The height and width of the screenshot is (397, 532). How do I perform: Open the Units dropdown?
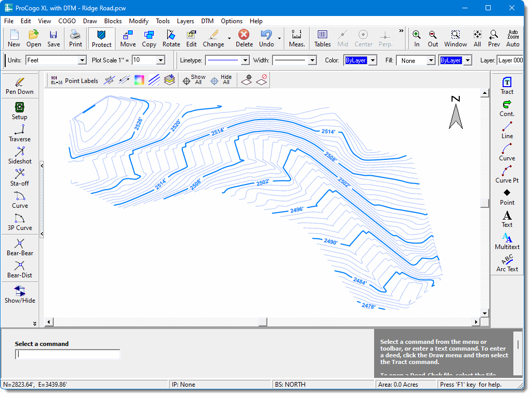(82, 60)
